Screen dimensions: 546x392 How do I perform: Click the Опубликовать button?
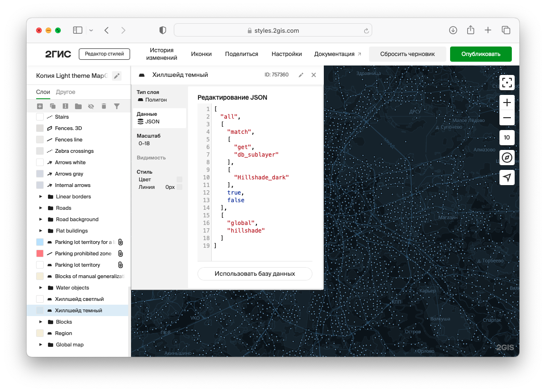tap(480, 54)
